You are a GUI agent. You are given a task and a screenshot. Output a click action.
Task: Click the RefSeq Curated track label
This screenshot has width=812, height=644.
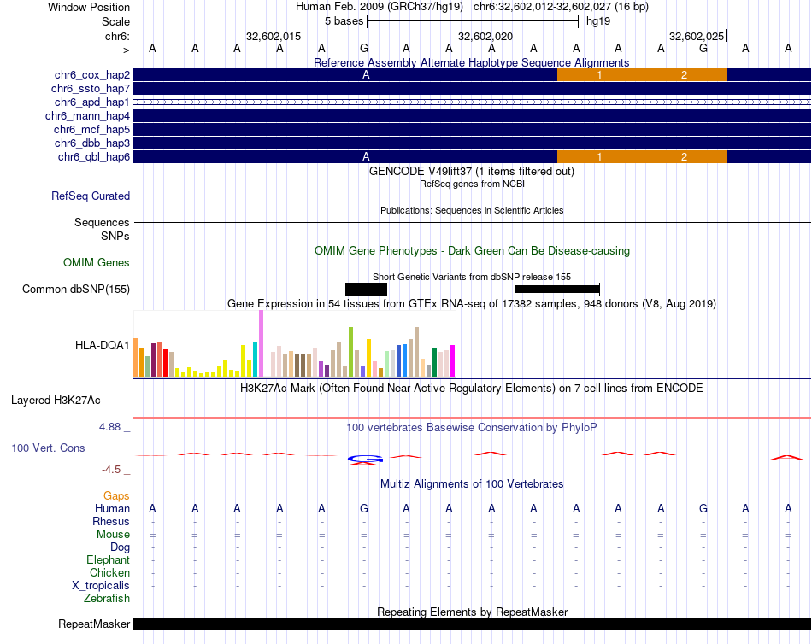91,196
